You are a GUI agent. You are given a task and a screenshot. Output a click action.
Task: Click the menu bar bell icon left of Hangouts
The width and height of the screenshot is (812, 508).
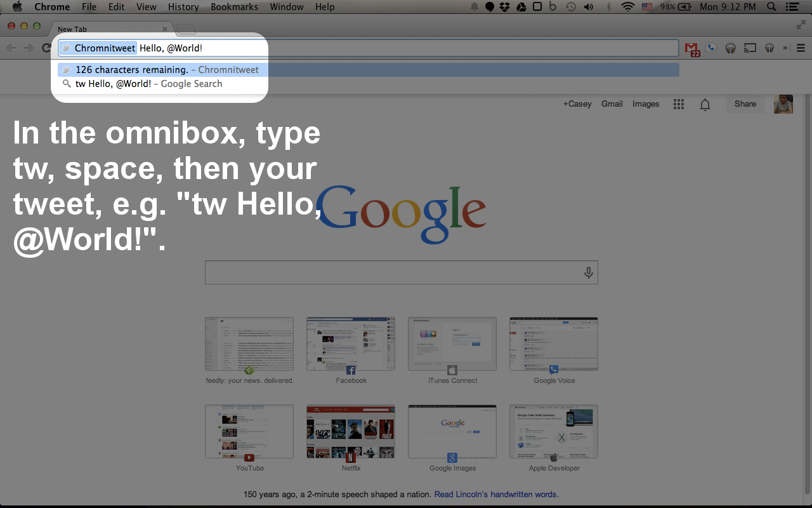475,7
